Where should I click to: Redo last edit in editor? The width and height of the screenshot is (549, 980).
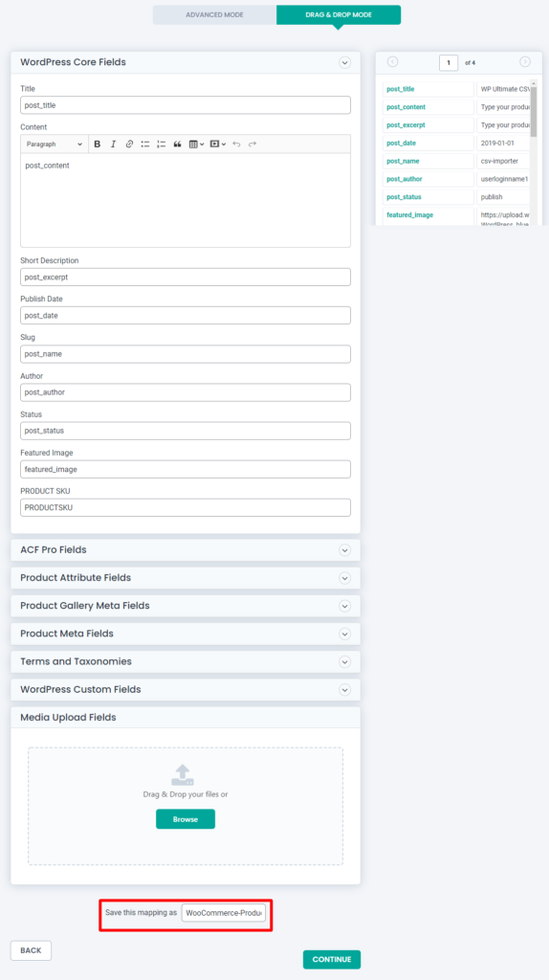[x=253, y=144]
